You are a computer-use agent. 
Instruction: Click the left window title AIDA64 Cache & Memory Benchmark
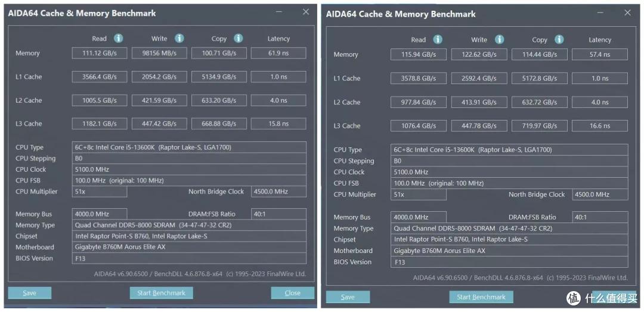coord(82,13)
